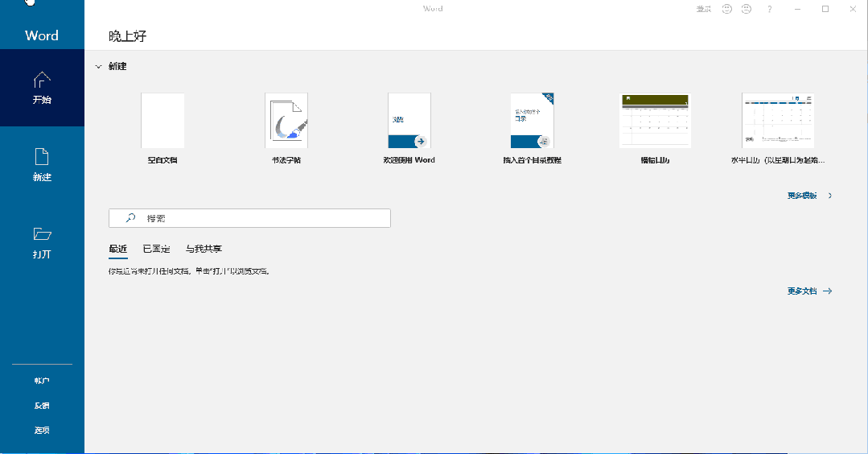The image size is (868, 454).
Task: Minimize the Word window
Action: click(x=798, y=9)
